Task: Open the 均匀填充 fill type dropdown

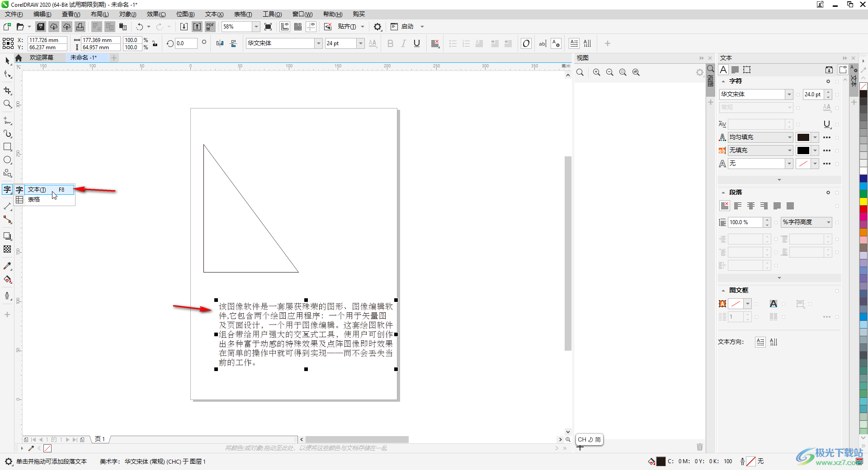Action: click(x=789, y=137)
